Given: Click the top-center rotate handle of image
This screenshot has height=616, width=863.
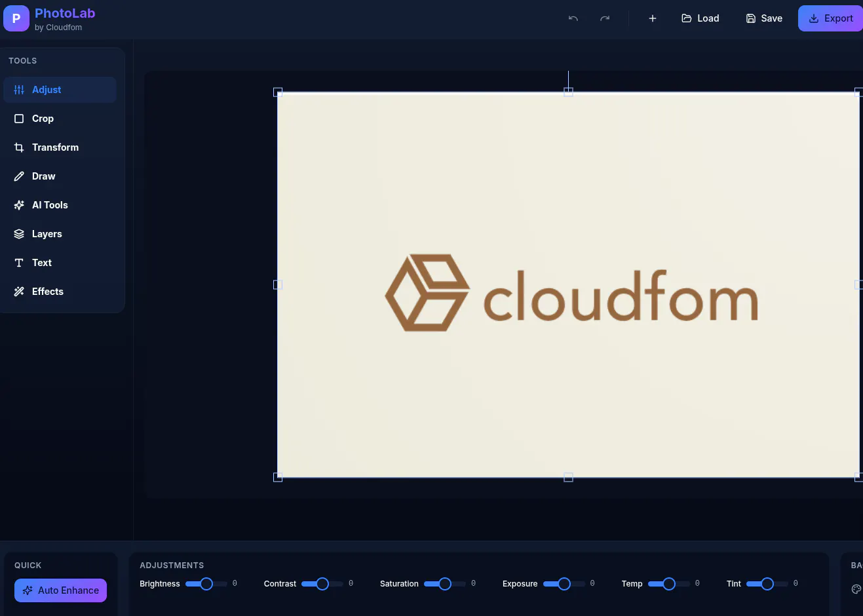Looking at the screenshot, I should (569, 92).
